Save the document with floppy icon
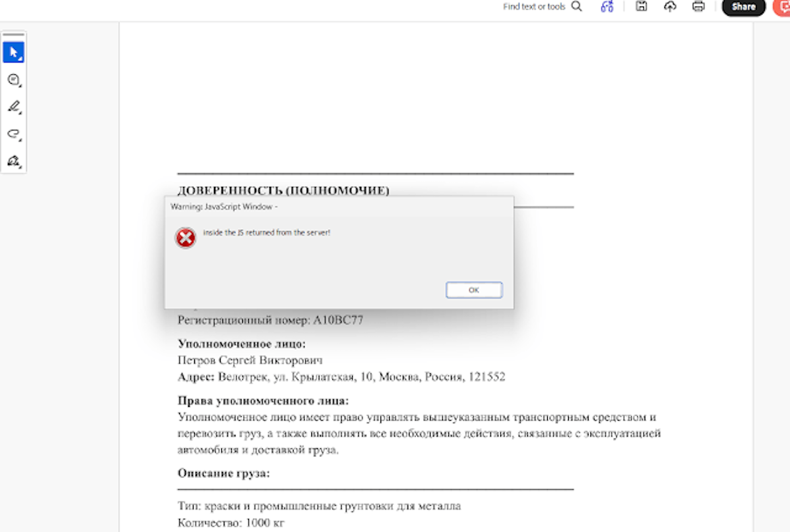 pos(641,7)
